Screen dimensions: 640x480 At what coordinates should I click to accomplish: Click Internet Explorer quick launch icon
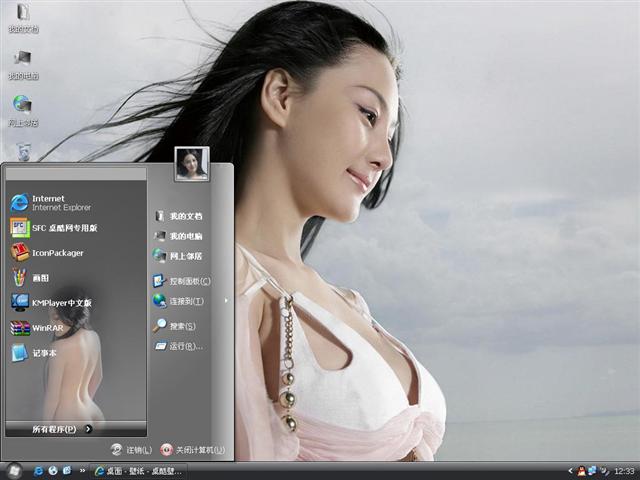pos(38,471)
